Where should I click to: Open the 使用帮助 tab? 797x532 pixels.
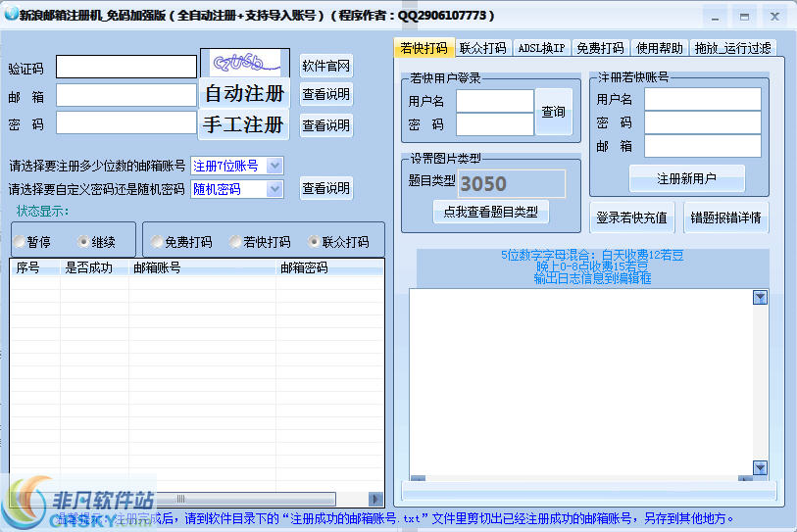coord(659,48)
